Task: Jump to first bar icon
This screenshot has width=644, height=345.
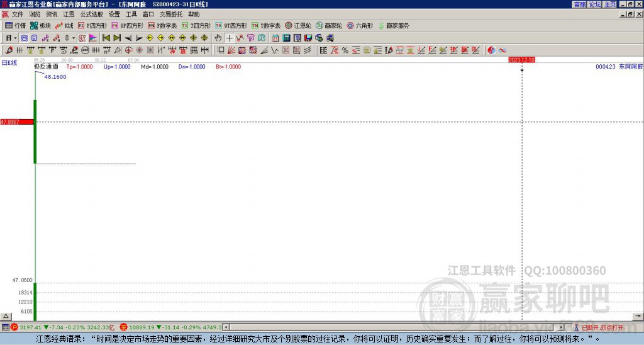Action: pos(106,38)
